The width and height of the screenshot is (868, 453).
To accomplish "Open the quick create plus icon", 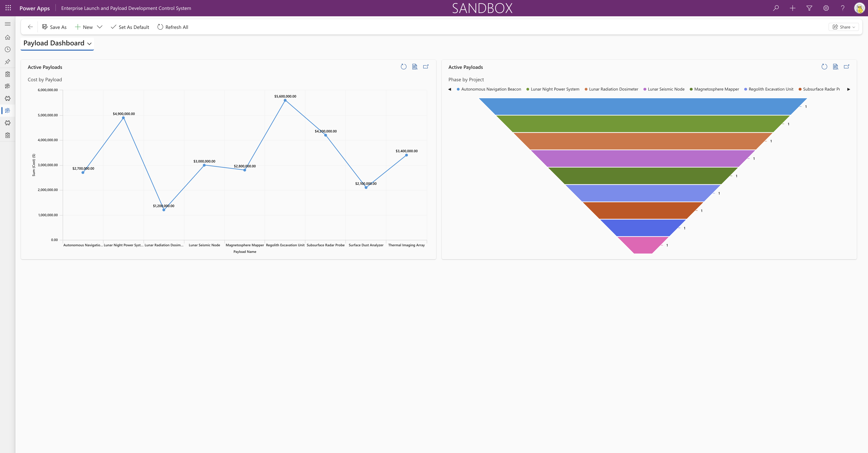I will click(792, 8).
